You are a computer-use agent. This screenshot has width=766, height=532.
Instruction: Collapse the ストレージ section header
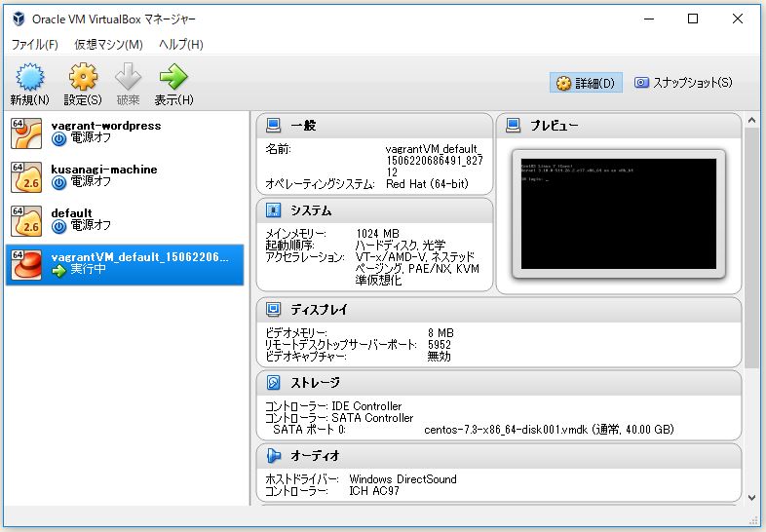499,383
